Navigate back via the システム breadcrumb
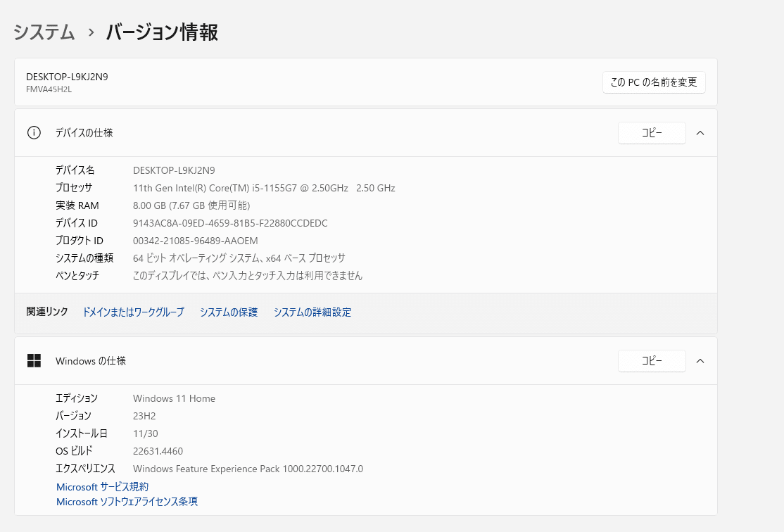 (44, 32)
